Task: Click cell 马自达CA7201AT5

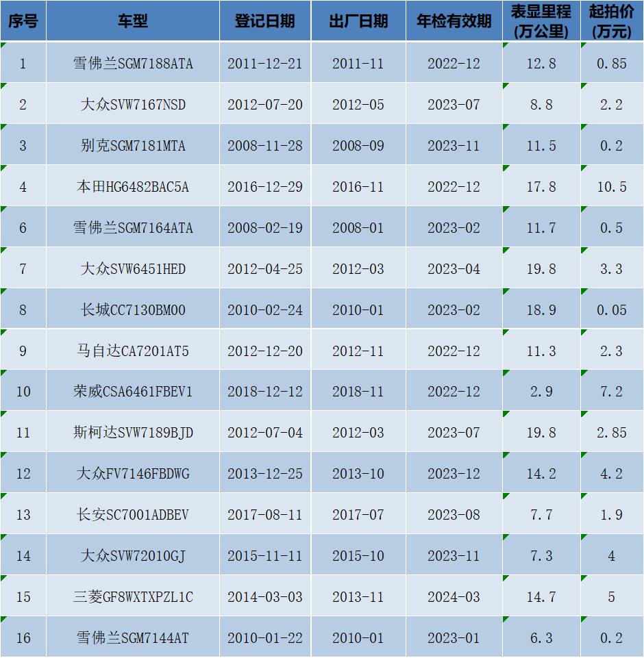Action: click(x=133, y=350)
